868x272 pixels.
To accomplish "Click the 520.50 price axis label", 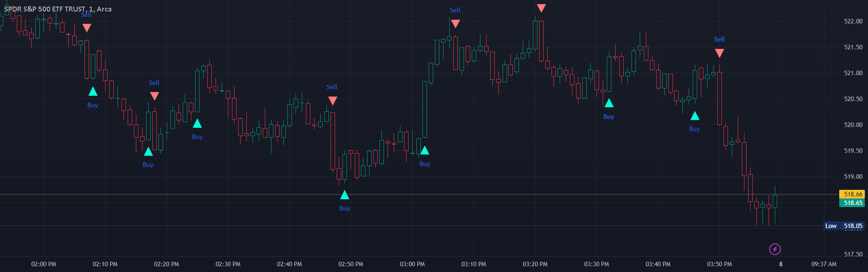I will (x=853, y=99).
